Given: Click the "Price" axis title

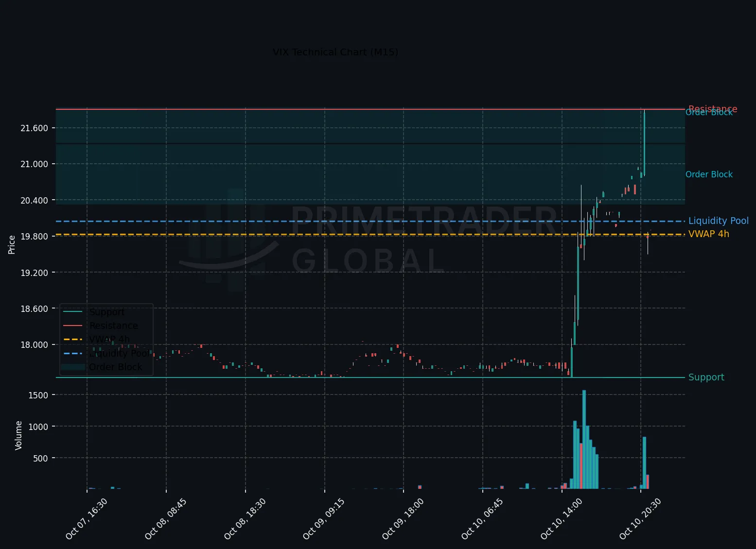Looking at the screenshot, I should (x=12, y=244).
